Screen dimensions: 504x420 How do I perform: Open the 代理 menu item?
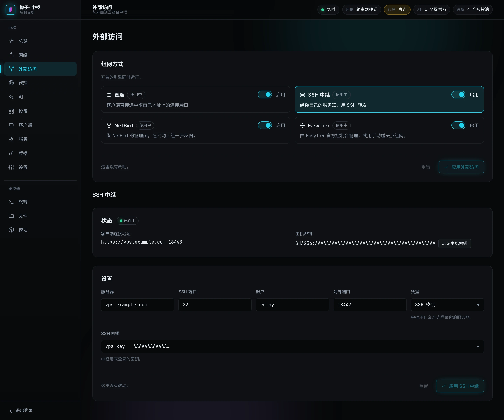(40, 83)
